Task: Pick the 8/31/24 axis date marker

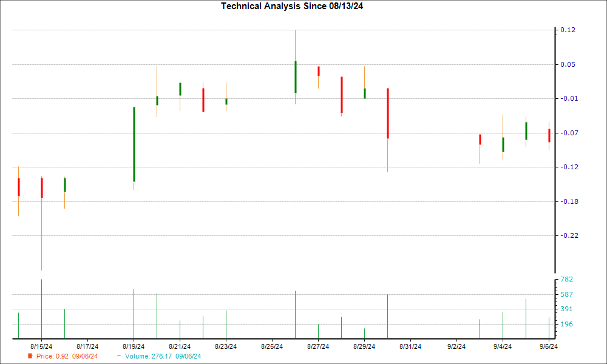Action: (x=410, y=346)
